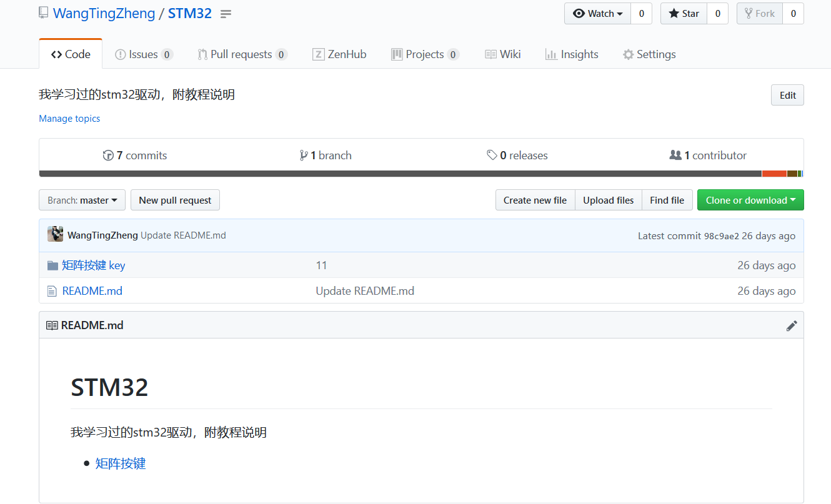This screenshot has height=504, width=831.
Task: Open the Watch count 0
Action: click(x=642, y=14)
